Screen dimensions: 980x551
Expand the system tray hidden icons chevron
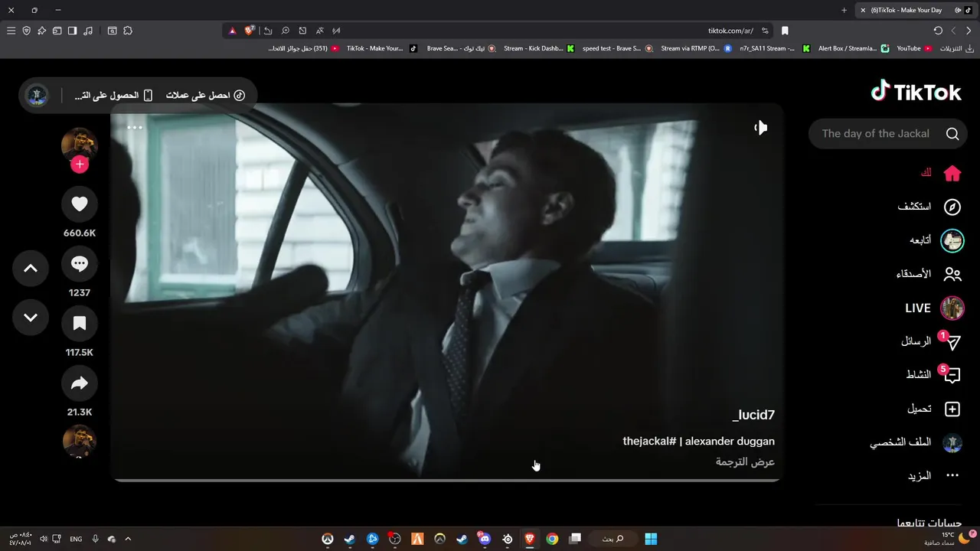pyautogui.click(x=128, y=539)
